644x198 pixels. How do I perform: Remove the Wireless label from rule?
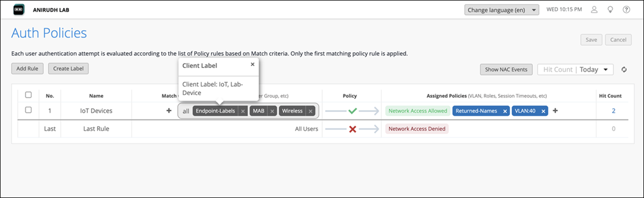pos(311,111)
